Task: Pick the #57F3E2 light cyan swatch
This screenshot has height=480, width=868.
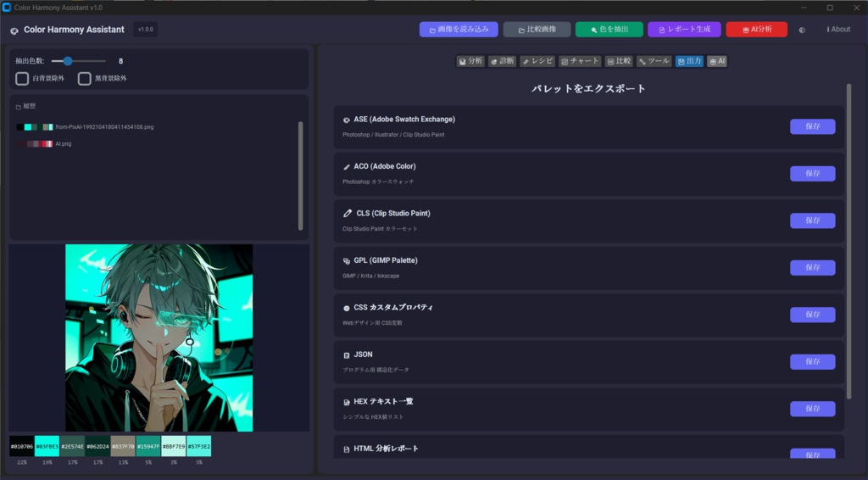Action: pos(198,446)
